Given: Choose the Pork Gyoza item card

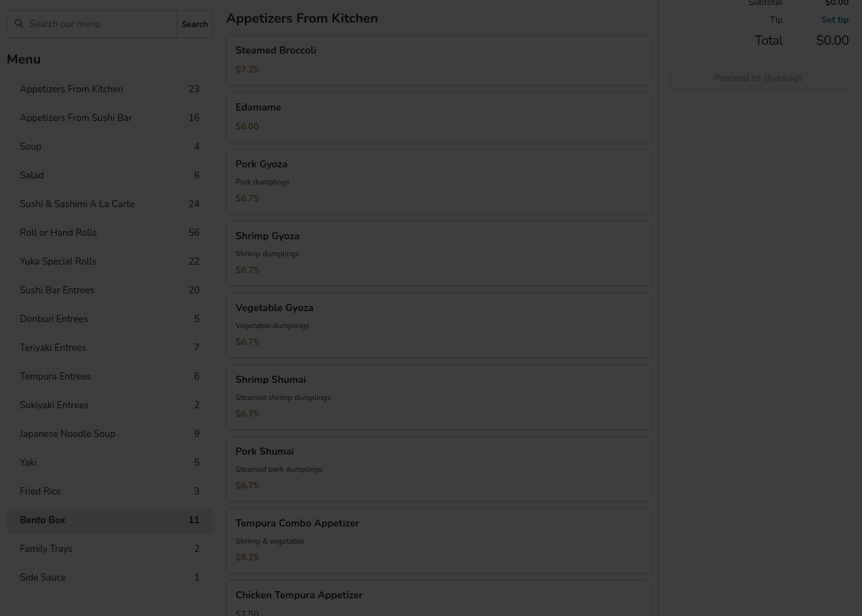Looking at the screenshot, I should pyautogui.click(x=439, y=181).
